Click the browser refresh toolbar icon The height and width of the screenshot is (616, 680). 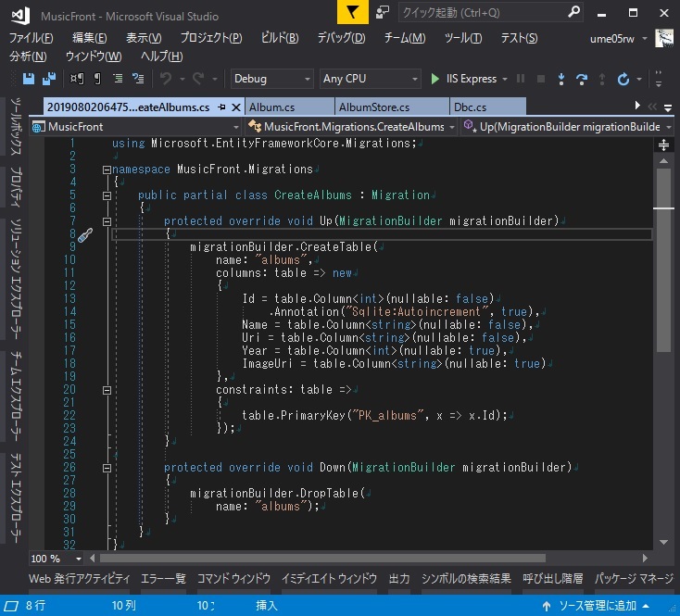(623, 79)
